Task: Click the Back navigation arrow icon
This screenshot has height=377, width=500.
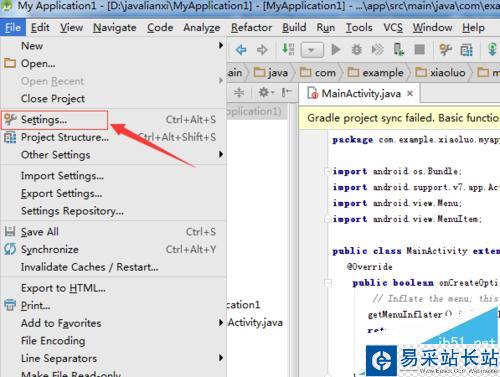Action: pyautogui.click(x=241, y=50)
